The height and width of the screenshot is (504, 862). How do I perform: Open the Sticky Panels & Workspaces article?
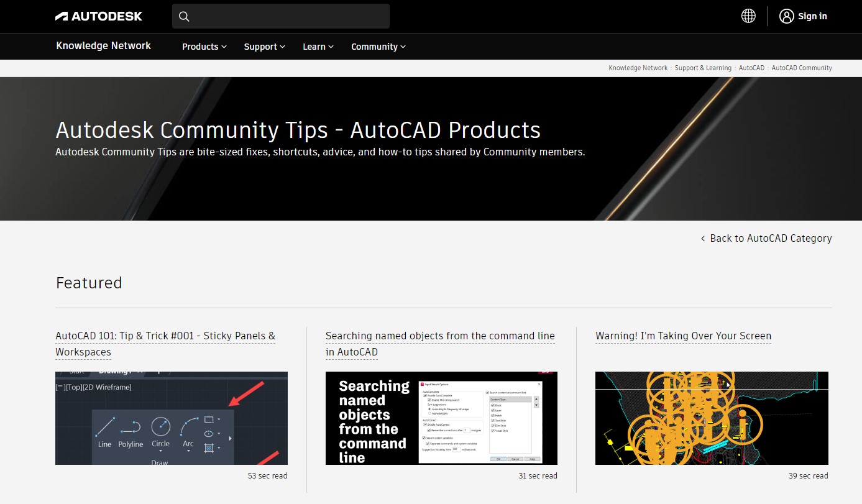pos(165,344)
